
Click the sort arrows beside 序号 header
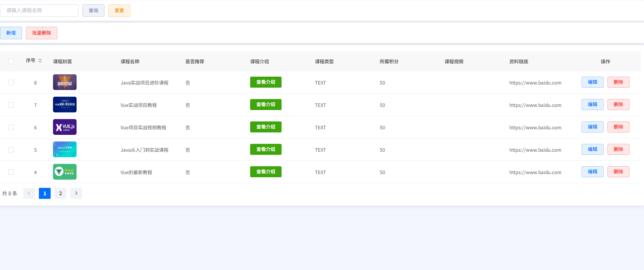tap(40, 61)
